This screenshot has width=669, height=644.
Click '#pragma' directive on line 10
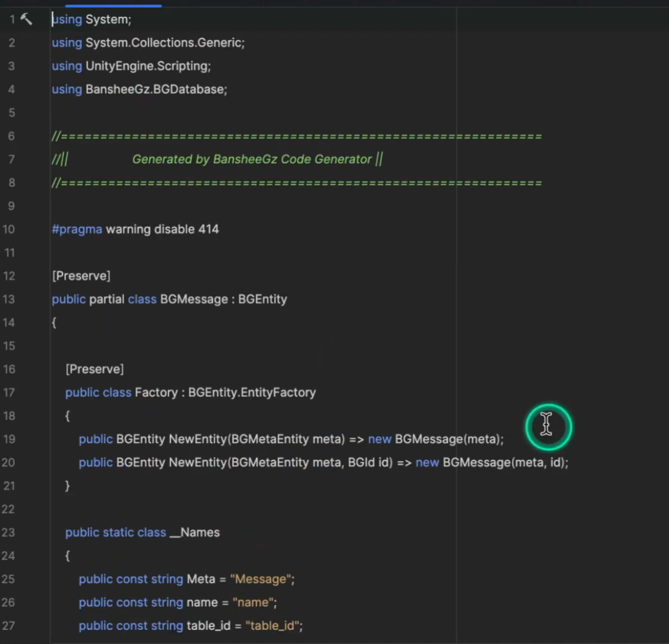tap(77, 229)
